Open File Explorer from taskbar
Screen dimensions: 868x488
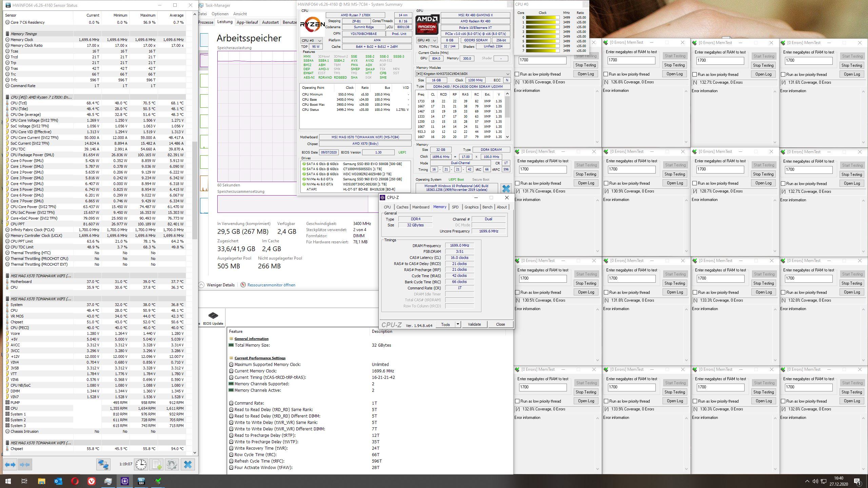click(x=41, y=481)
